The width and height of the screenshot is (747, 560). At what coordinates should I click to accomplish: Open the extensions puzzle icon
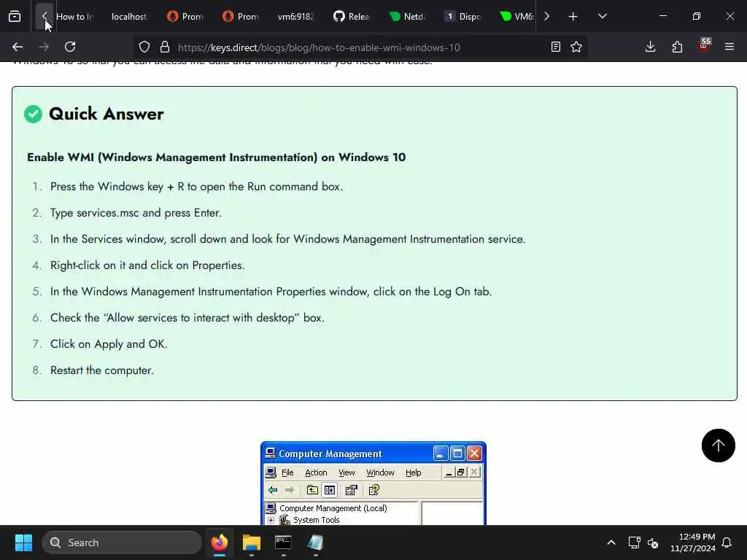point(677,47)
